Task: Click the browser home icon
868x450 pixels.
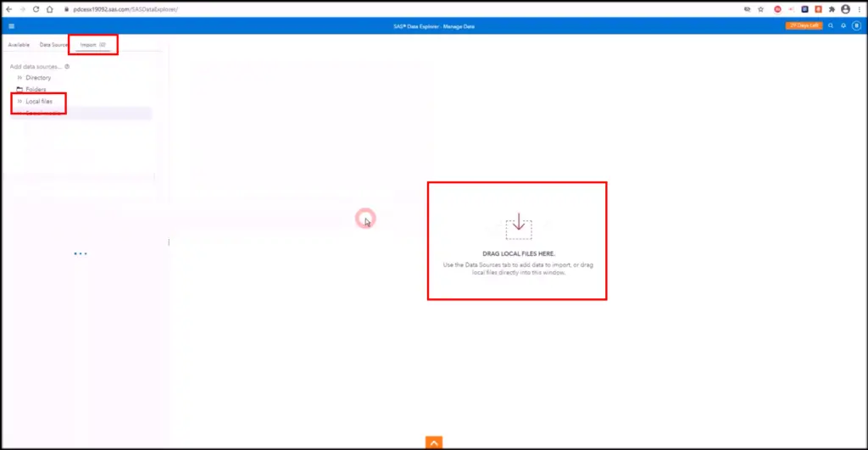Action: [x=49, y=9]
